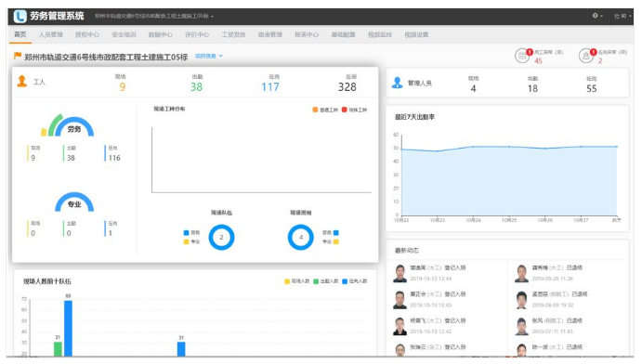Toggle the blue 在岗人数 legend swatch
Image resolution: width=642 pixels, height=364 pixels.
pos(345,281)
